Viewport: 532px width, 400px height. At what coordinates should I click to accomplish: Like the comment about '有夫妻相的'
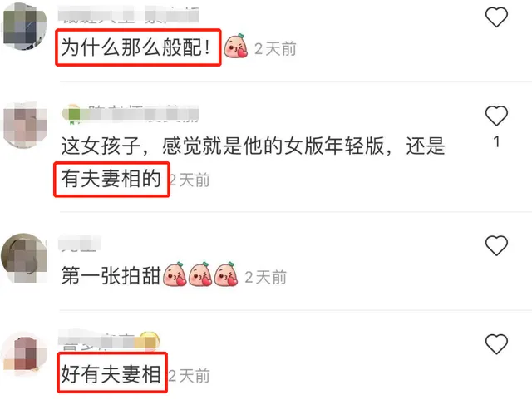496,116
